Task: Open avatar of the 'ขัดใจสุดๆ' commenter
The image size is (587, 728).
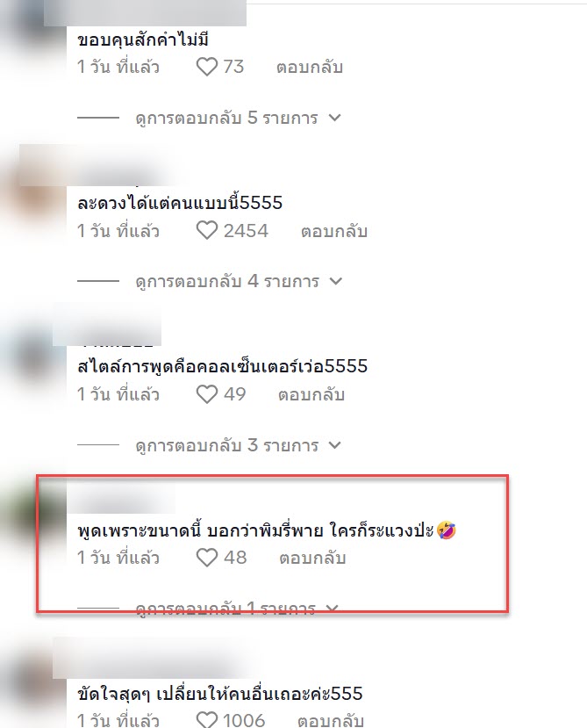Action: 32,687
